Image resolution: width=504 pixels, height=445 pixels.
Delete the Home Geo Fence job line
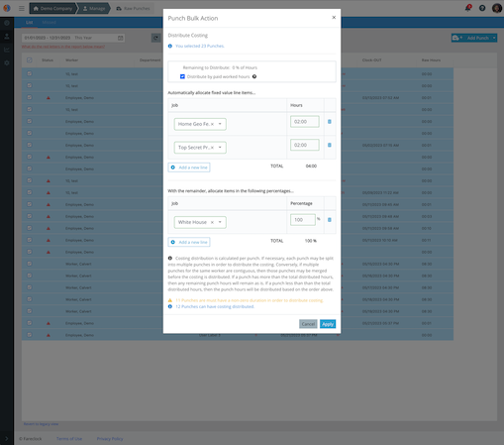(330, 122)
